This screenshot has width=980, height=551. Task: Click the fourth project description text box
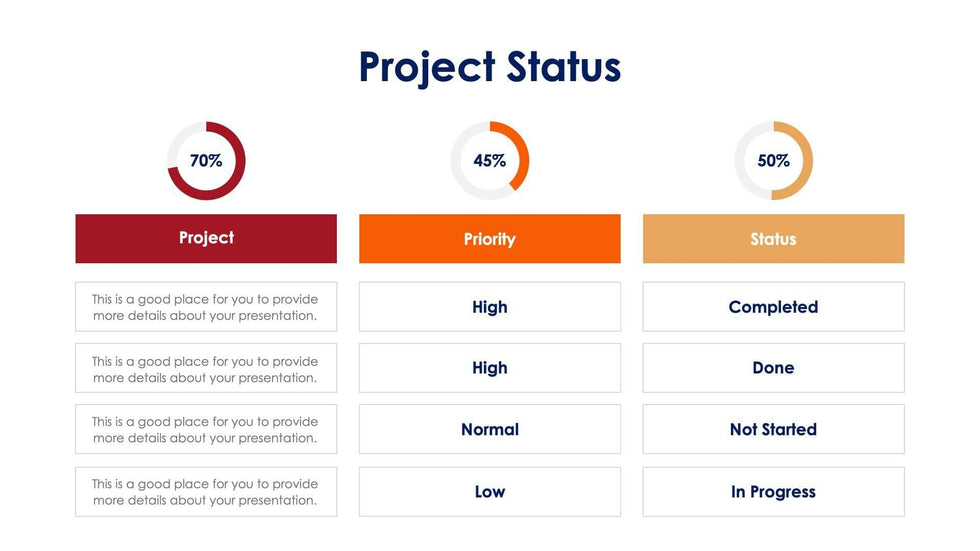pos(206,492)
